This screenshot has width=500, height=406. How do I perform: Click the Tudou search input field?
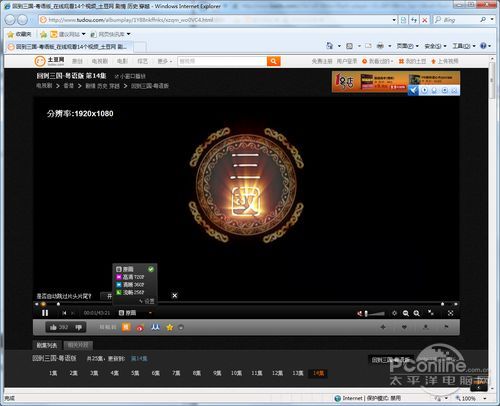click(222, 61)
